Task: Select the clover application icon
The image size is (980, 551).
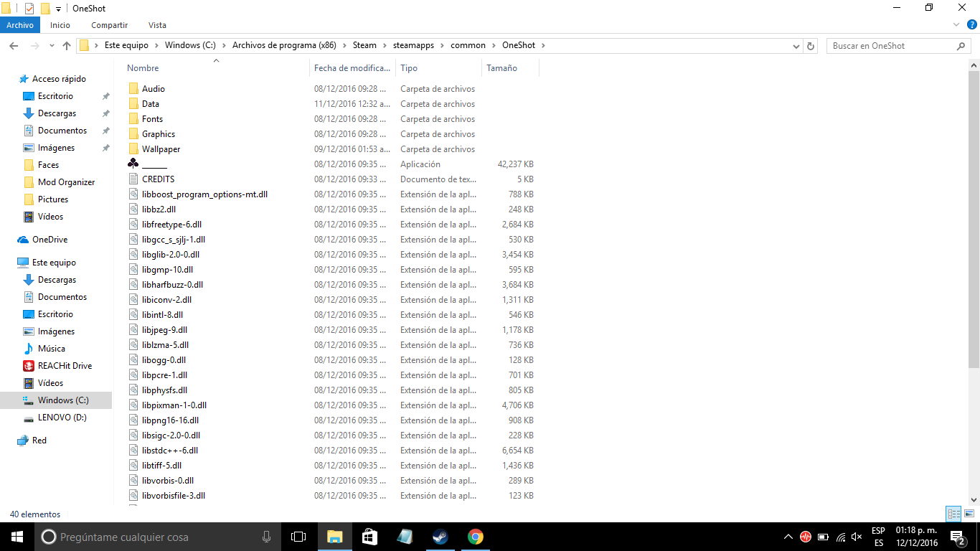Action: (133, 164)
